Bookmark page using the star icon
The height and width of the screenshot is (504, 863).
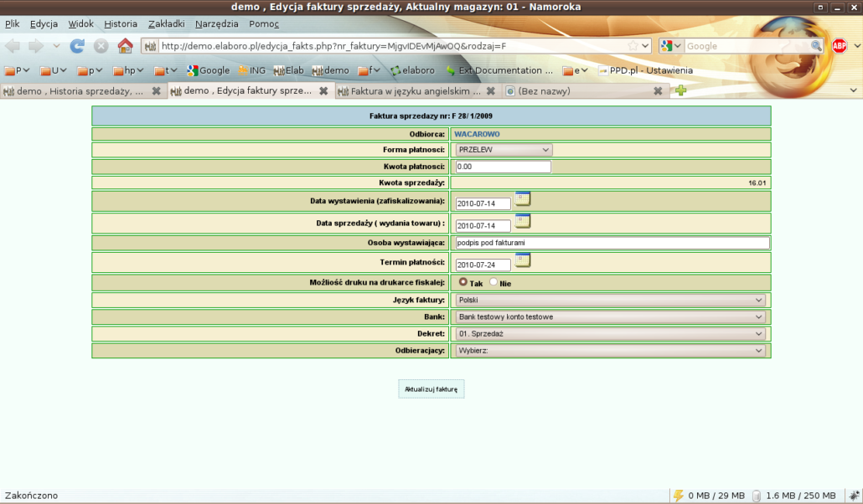pyautogui.click(x=634, y=46)
